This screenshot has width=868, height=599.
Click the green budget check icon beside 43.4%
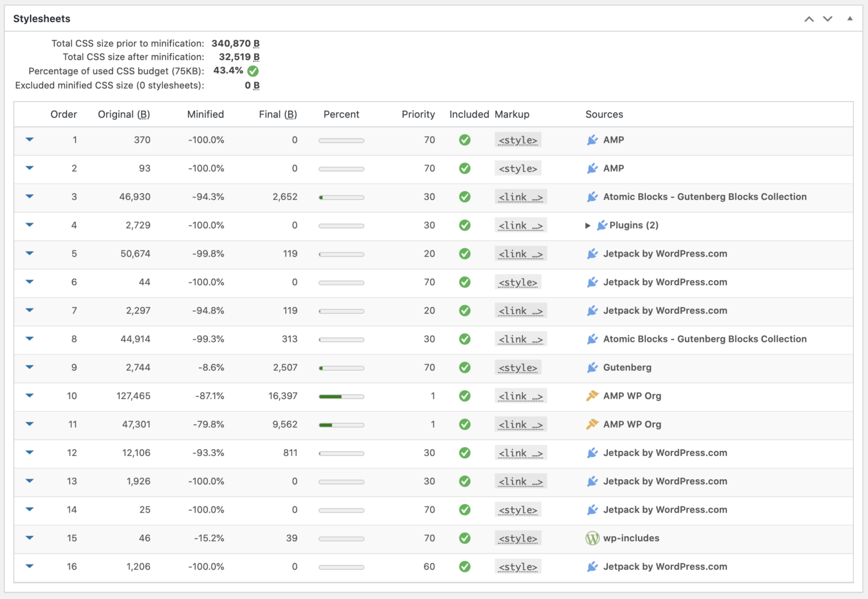pos(253,71)
